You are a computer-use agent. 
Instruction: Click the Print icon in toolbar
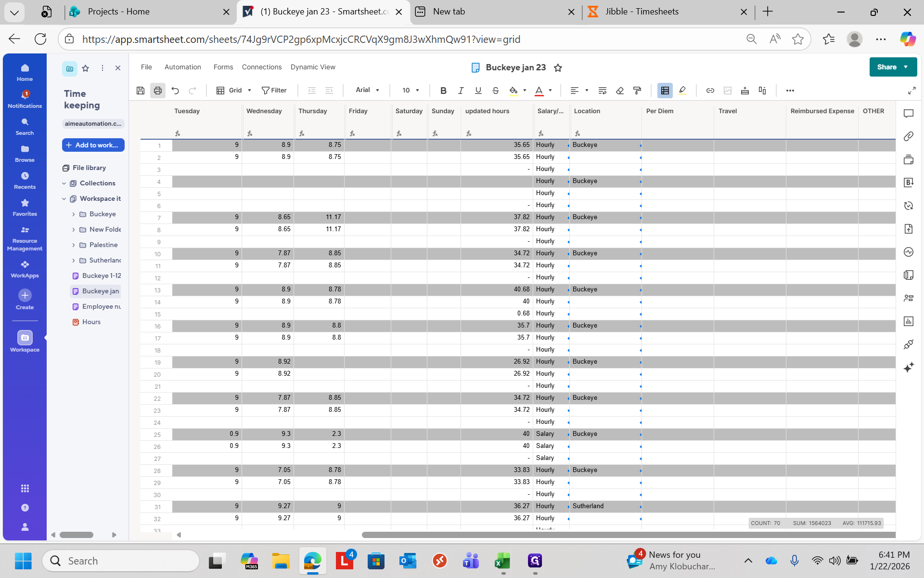coord(158,91)
